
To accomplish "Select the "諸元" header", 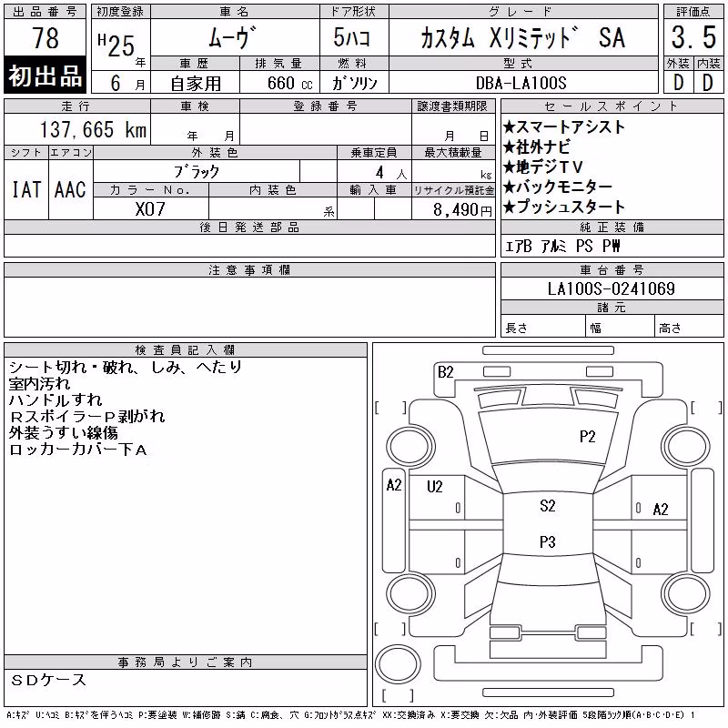I will [612, 308].
